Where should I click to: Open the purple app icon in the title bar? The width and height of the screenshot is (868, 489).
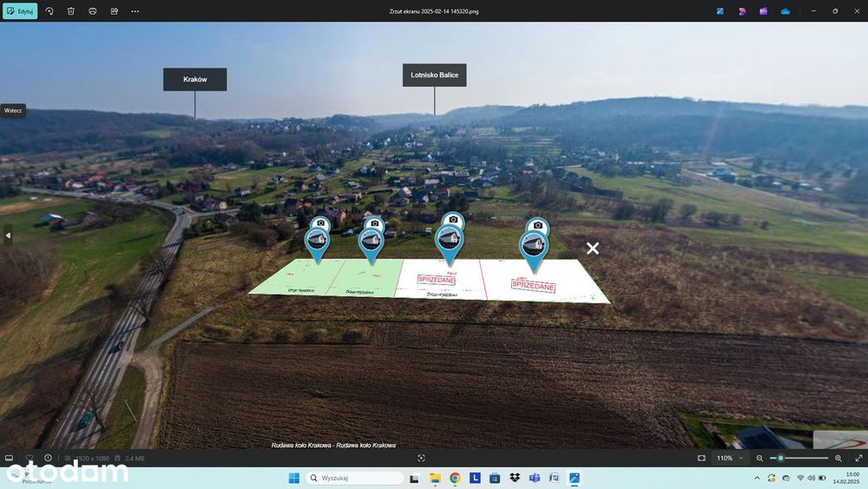pyautogui.click(x=763, y=11)
